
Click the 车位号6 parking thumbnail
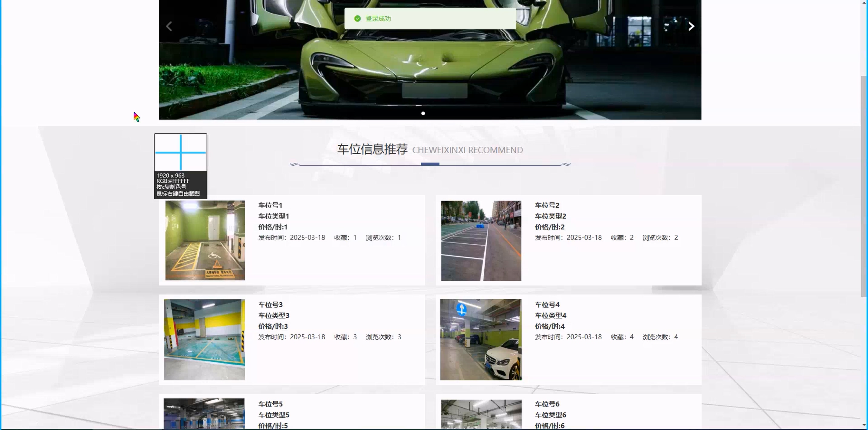click(x=481, y=414)
